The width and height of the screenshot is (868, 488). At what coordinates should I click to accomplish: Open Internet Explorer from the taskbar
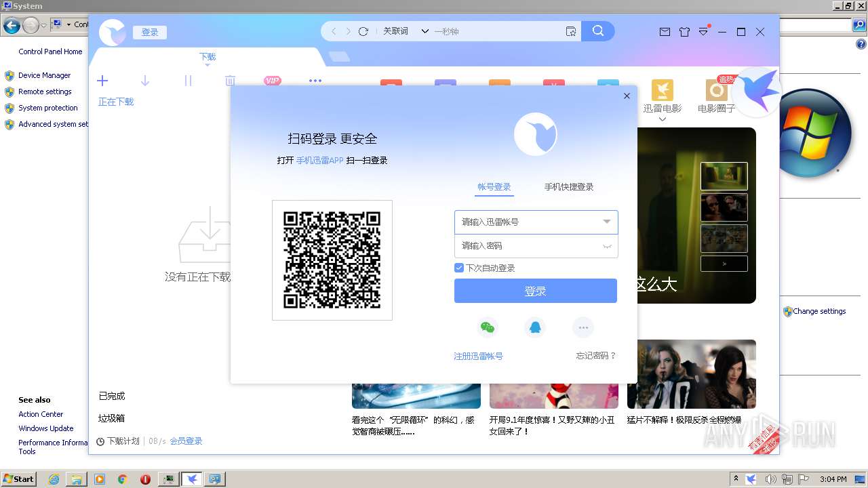54,479
